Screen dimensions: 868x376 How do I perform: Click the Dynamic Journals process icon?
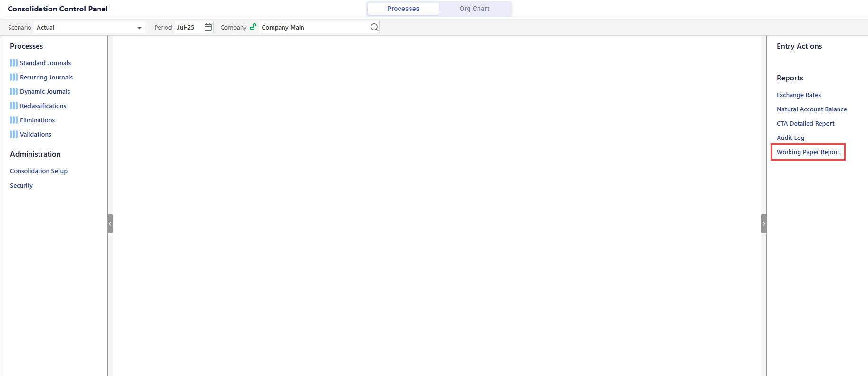click(x=14, y=91)
